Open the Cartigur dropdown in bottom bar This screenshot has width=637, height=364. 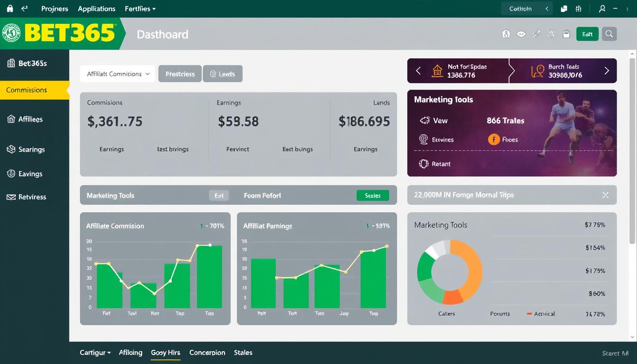click(95, 353)
